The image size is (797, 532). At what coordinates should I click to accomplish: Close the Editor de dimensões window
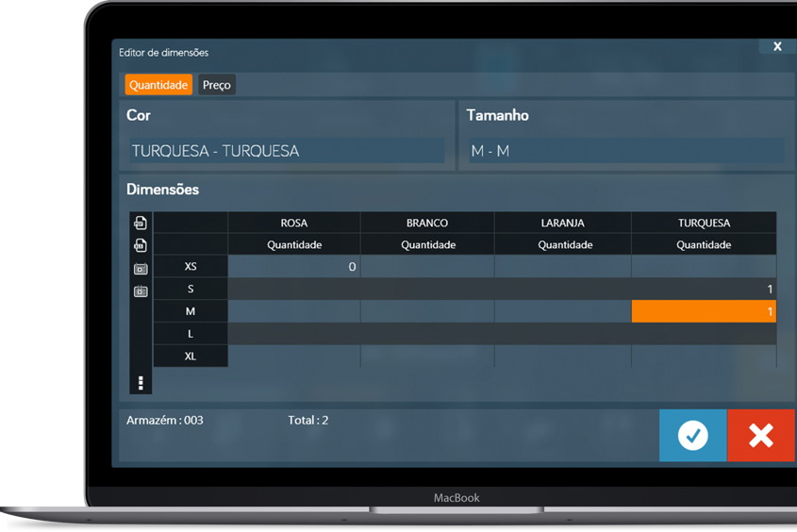[777, 46]
